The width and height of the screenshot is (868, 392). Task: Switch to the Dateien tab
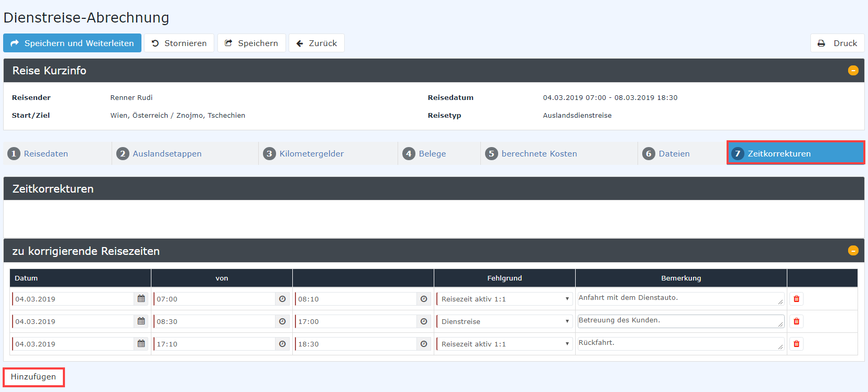(682, 153)
